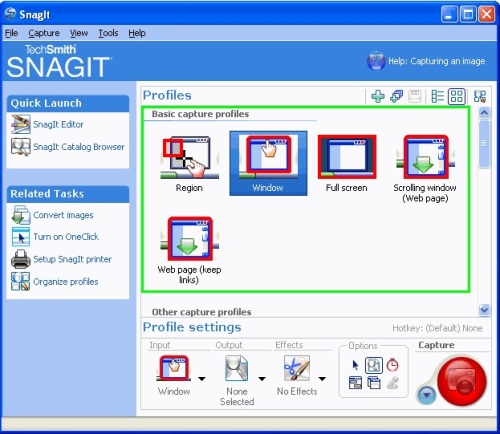
Task: Select the Region capture profile
Action: pos(189,164)
